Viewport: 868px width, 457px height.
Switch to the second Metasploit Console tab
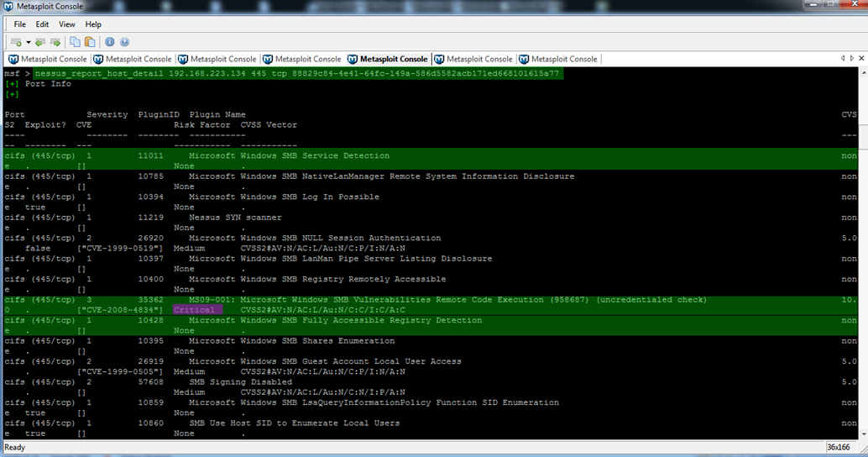pyautogui.click(x=133, y=60)
